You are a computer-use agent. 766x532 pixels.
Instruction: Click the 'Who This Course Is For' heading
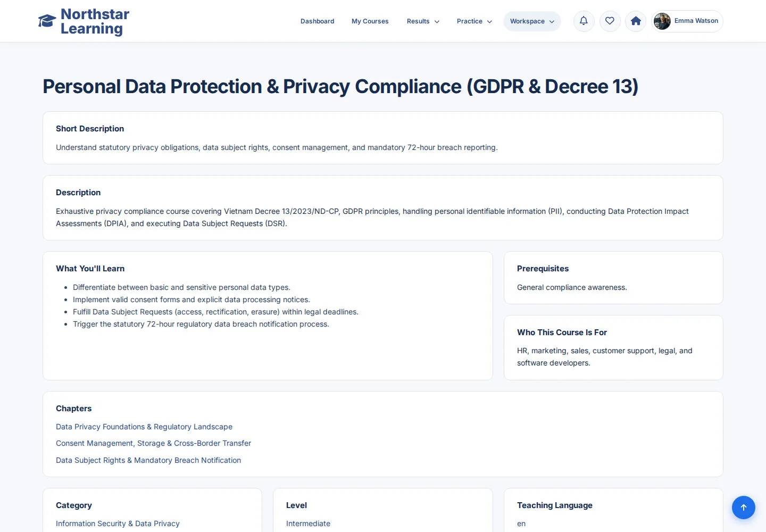[x=562, y=332]
